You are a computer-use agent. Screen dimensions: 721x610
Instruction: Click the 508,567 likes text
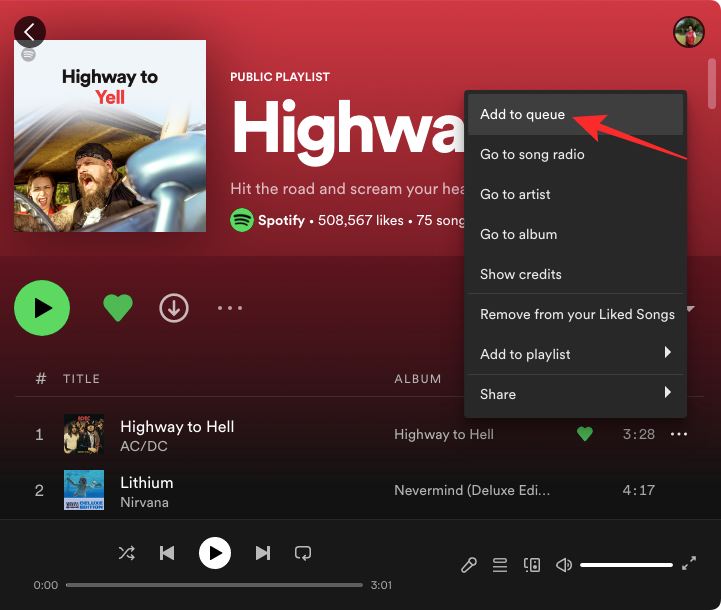coord(361,221)
